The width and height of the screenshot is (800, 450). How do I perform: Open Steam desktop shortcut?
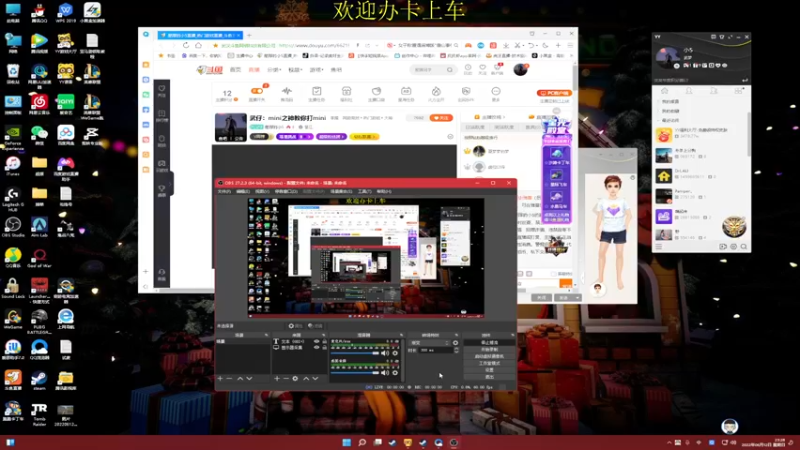[x=39, y=380]
